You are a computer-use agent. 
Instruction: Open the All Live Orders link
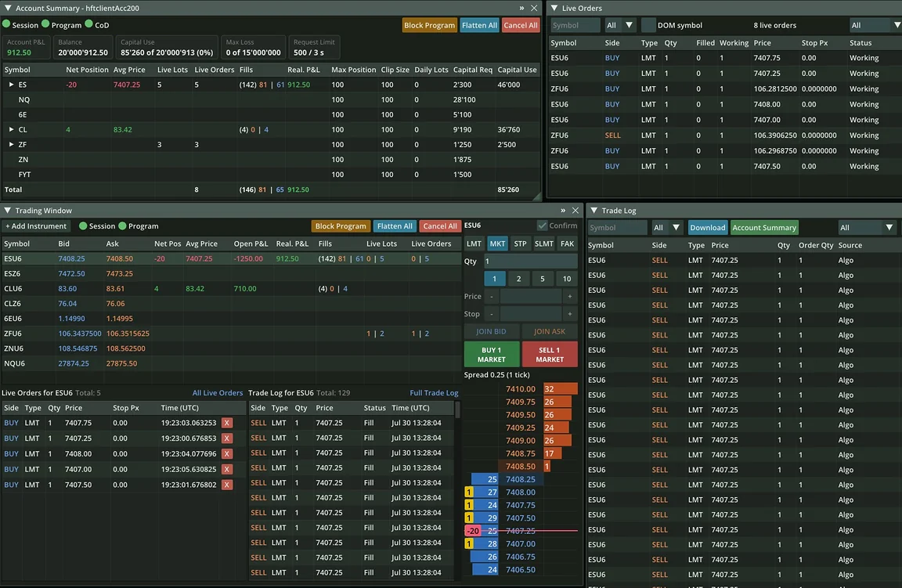[218, 393]
